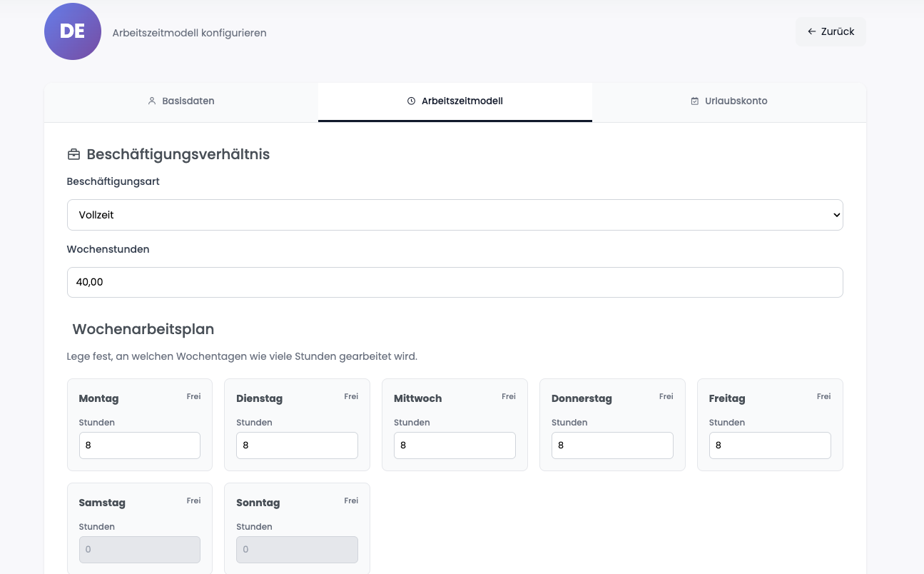Toggle Frei on the Freitag card
Screen dimensions: 924x574
(823, 396)
